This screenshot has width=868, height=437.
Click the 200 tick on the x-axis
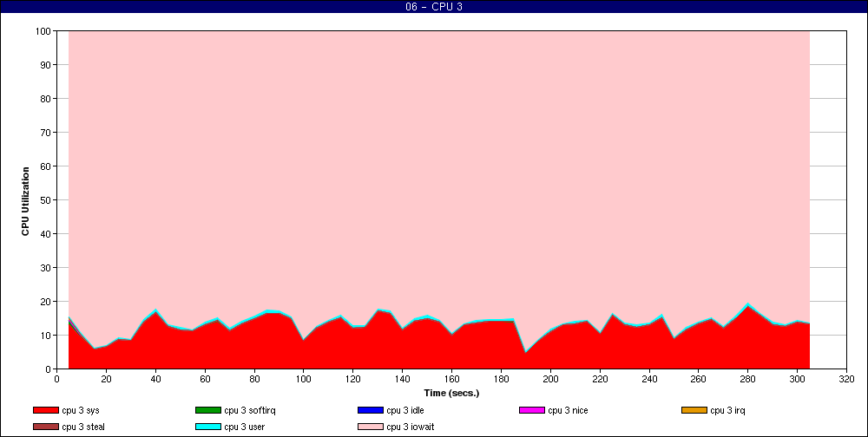pyautogui.click(x=550, y=379)
